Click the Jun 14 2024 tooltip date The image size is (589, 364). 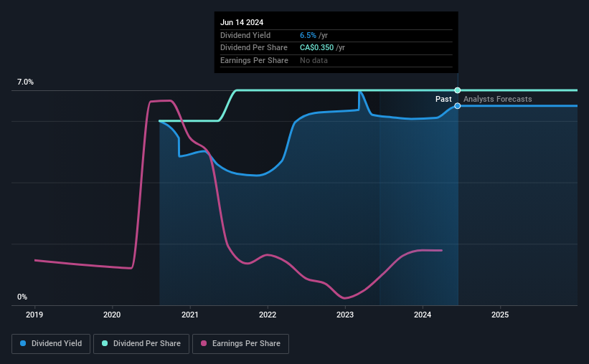click(242, 22)
